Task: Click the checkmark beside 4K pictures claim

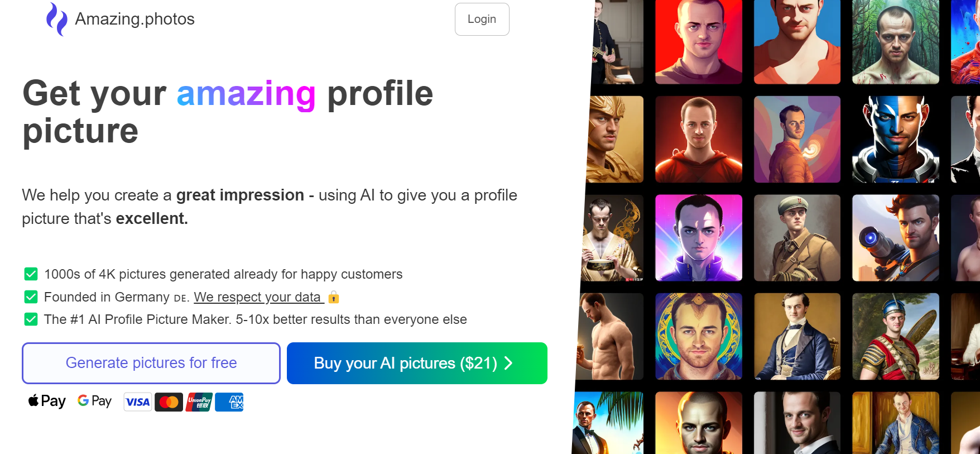Action: point(31,274)
